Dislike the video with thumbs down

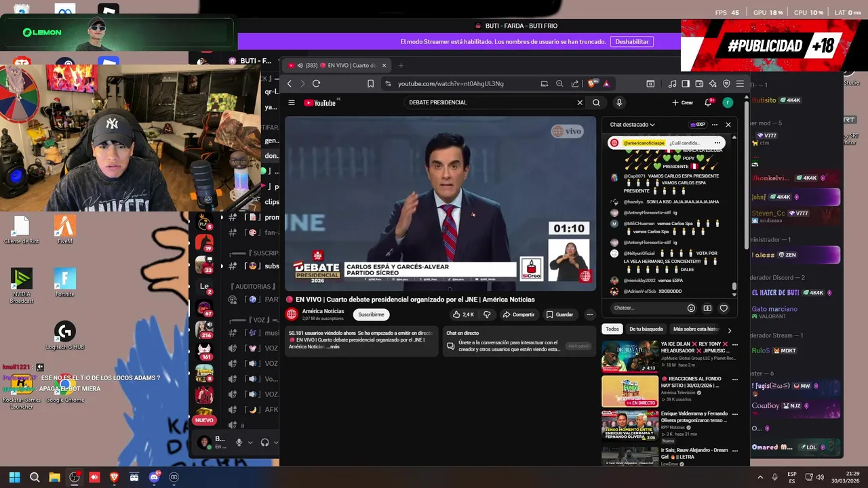tap(487, 314)
